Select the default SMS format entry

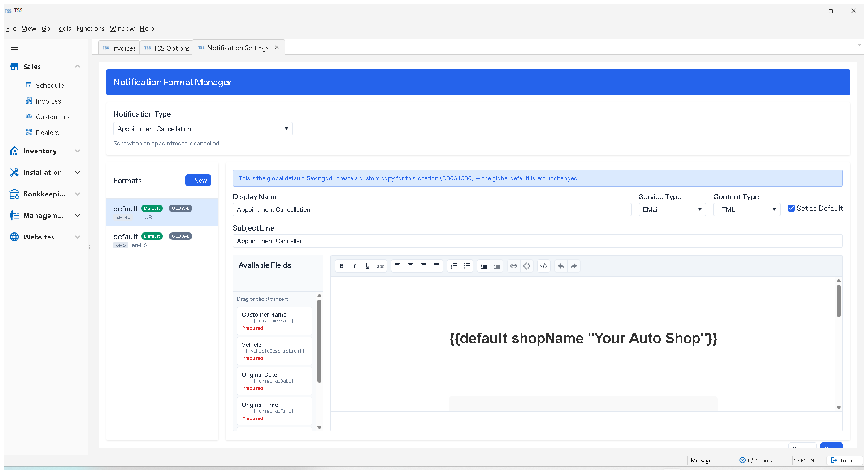(x=162, y=240)
